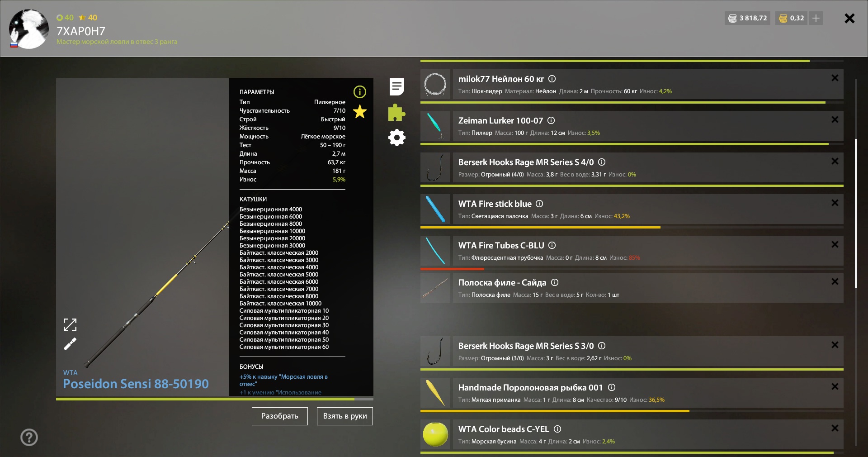Remove milok77 Нейлон 60 кг leader
Screen dimensions: 868x457
coord(835,78)
